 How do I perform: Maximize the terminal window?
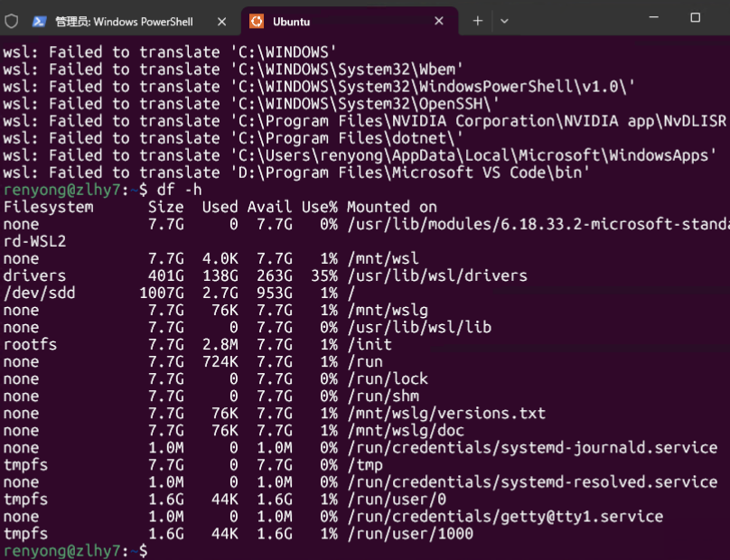[x=696, y=18]
